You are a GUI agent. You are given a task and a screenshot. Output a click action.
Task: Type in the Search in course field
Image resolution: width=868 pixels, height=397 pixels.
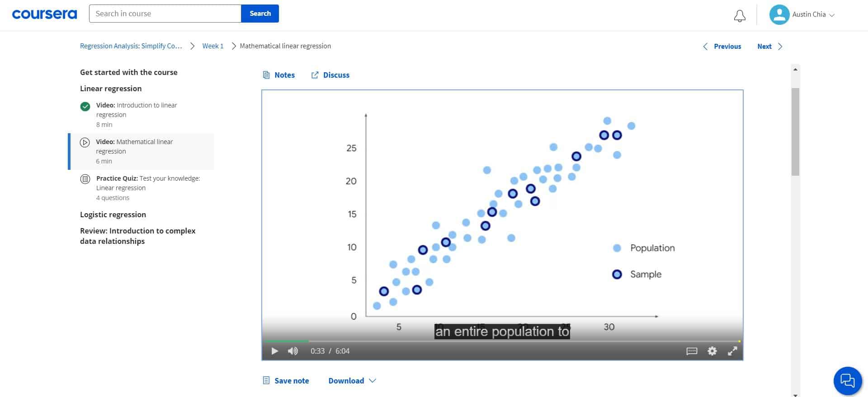165,14
